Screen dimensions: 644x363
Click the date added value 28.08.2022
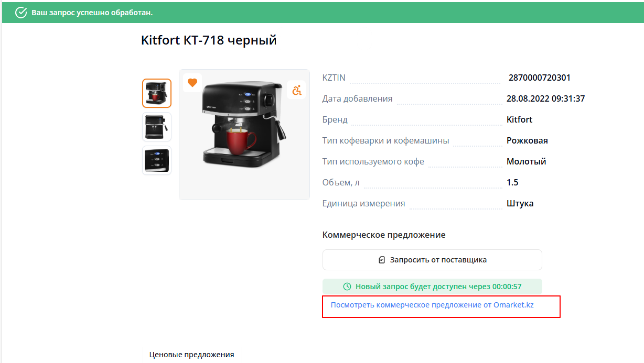tap(546, 98)
